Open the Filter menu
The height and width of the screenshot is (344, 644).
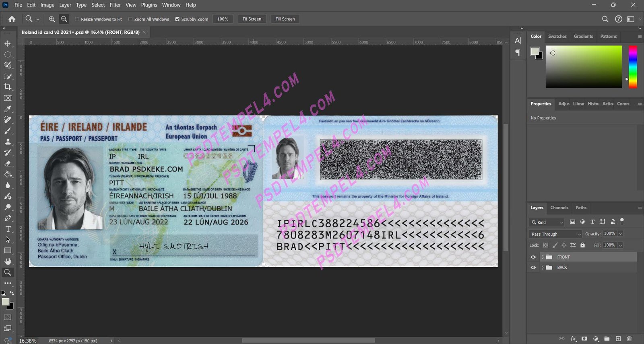coord(115,5)
